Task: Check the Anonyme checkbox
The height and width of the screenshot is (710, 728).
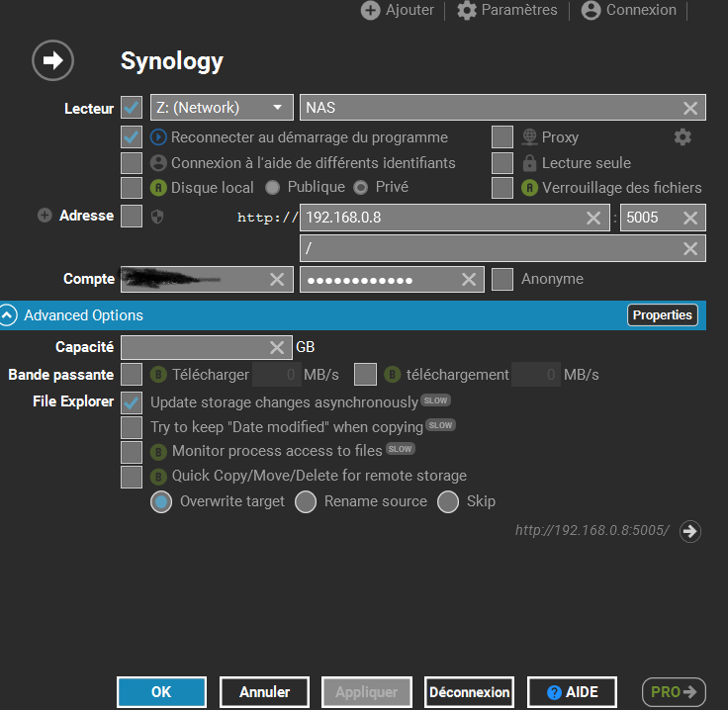Action: (502, 280)
